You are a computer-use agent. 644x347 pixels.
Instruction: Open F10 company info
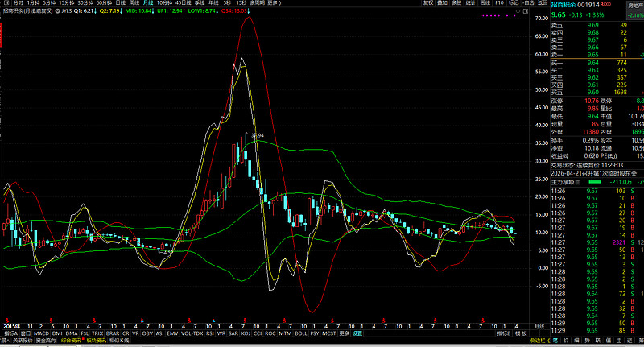coord(506,3)
